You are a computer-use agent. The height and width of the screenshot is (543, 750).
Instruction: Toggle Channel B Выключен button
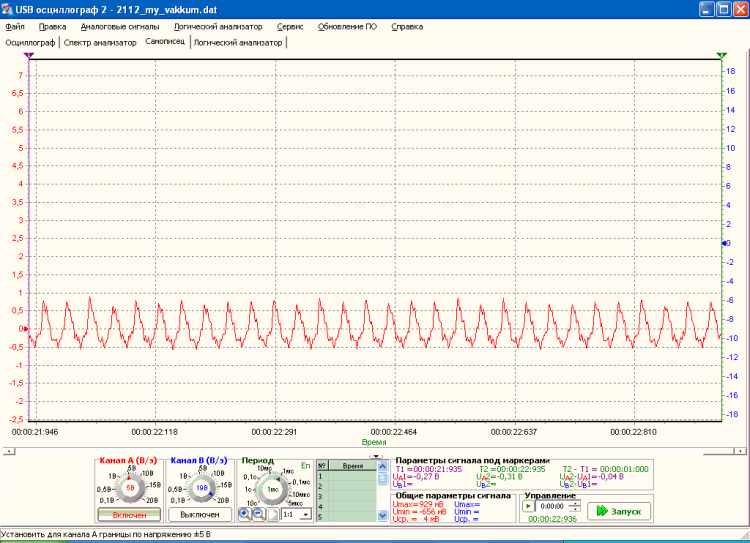[200, 515]
